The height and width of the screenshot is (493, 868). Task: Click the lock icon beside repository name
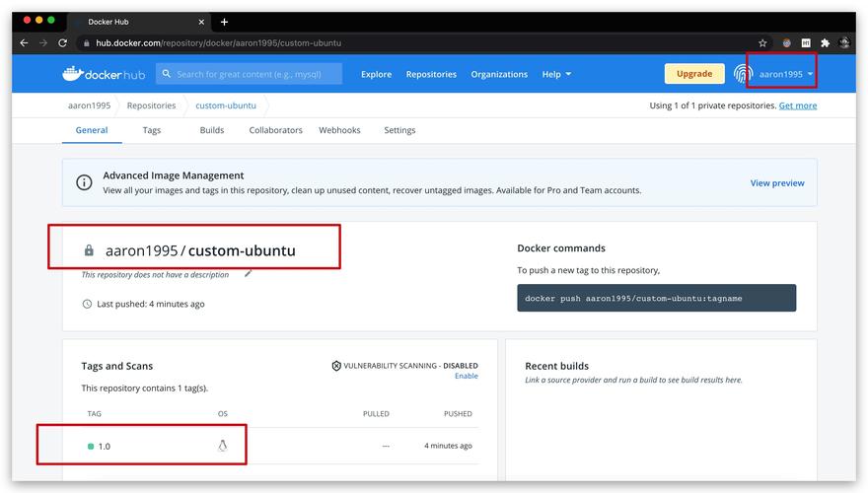point(89,250)
